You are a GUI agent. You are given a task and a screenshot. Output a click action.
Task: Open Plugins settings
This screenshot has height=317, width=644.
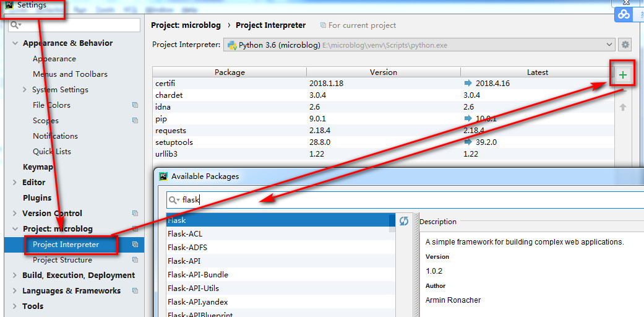pos(37,198)
